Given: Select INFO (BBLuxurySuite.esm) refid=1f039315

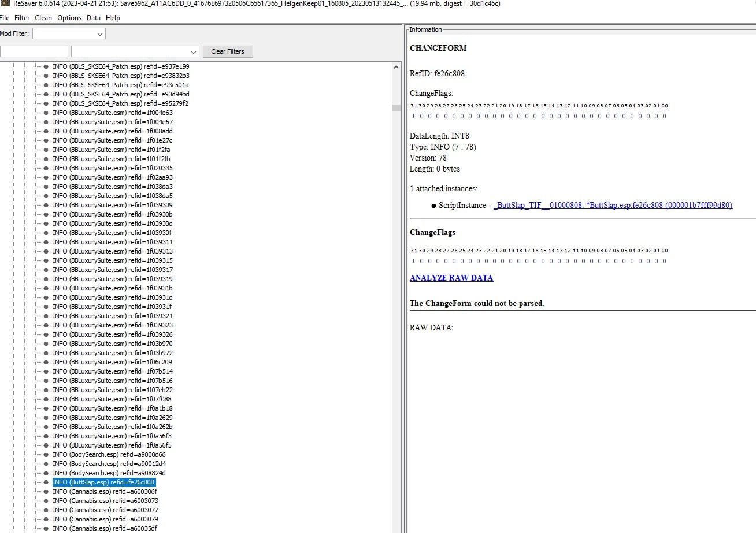Looking at the screenshot, I should pos(113,260).
